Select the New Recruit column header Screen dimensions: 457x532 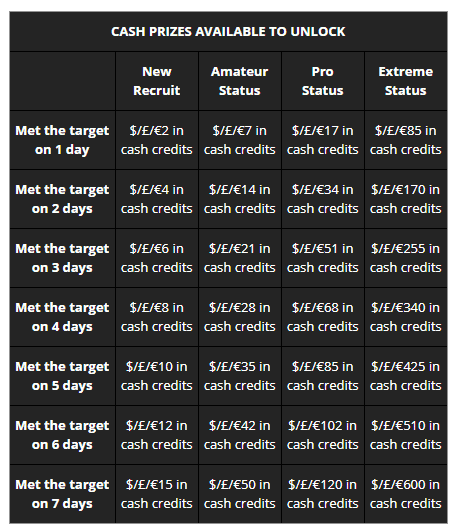click(157, 81)
